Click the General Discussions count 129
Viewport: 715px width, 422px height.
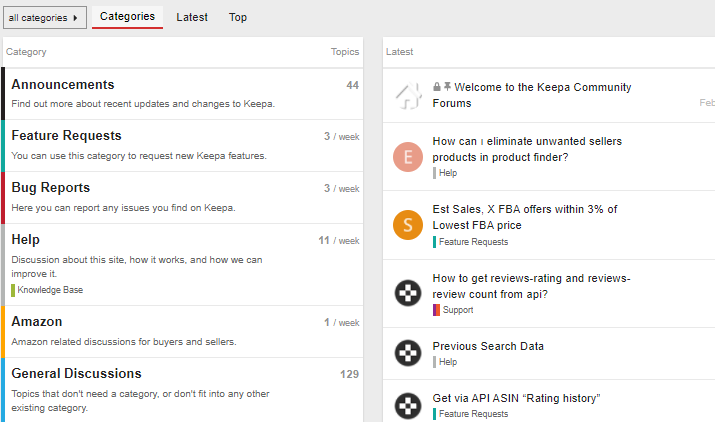(x=349, y=375)
